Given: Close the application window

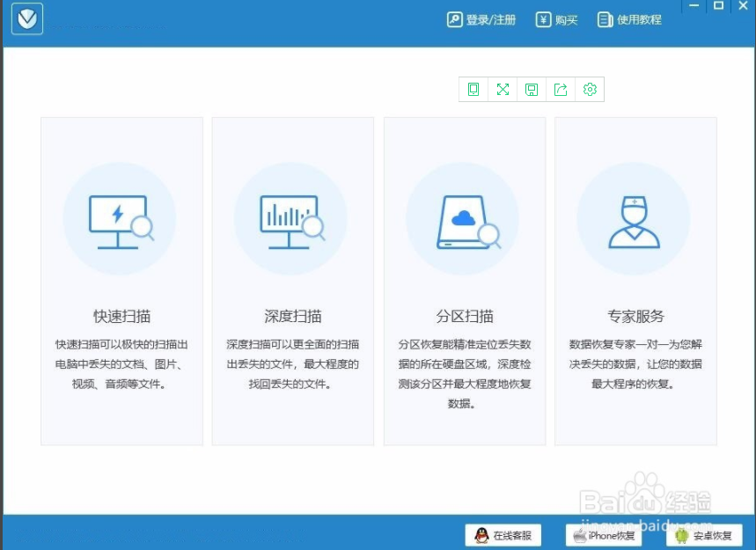Looking at the screenshot, I should pos(743,6).
